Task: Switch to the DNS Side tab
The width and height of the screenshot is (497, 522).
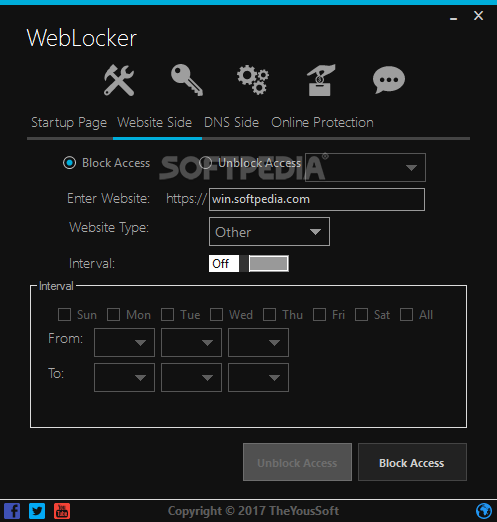Action: (x=231, y=123)
